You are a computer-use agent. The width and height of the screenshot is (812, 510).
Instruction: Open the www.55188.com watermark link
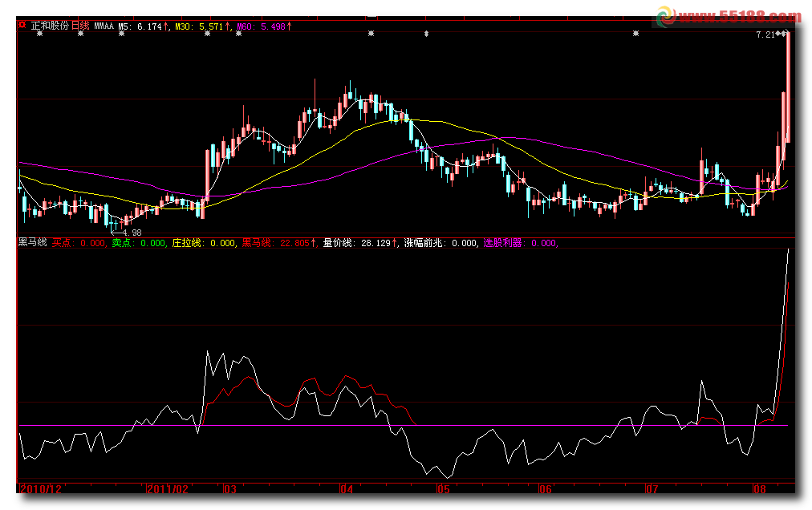(738, 16)
